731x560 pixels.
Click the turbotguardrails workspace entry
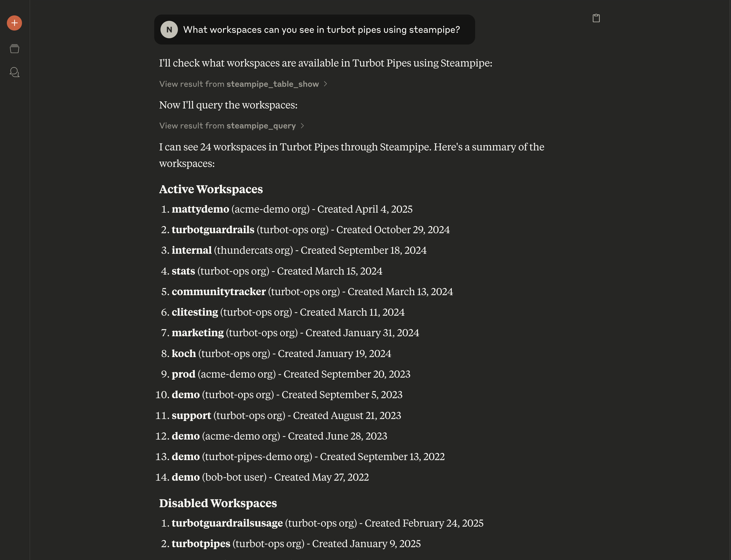213,230
